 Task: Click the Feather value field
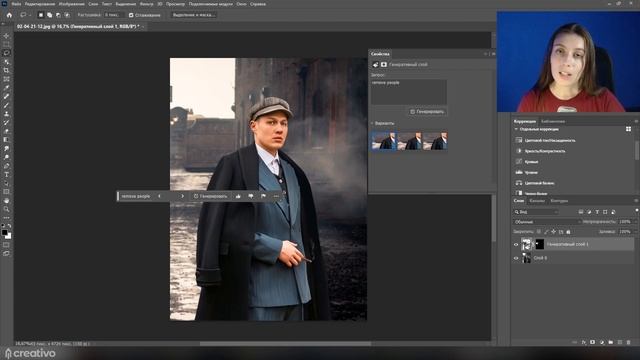point(113,15)
